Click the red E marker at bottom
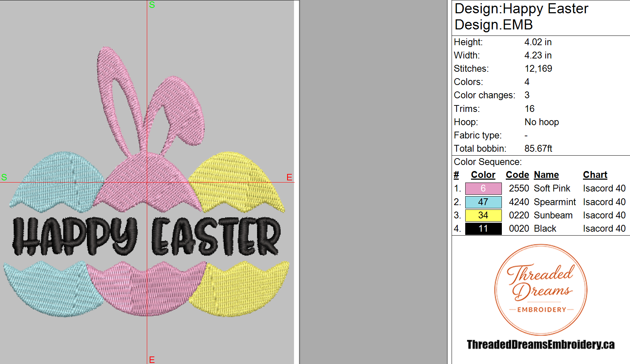630x364 pixels. 152,360
